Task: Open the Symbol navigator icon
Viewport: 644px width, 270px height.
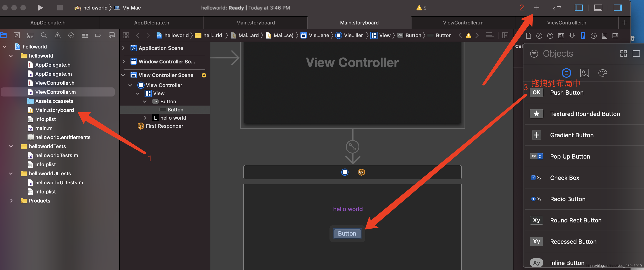Action: click(x=30, y=35)
